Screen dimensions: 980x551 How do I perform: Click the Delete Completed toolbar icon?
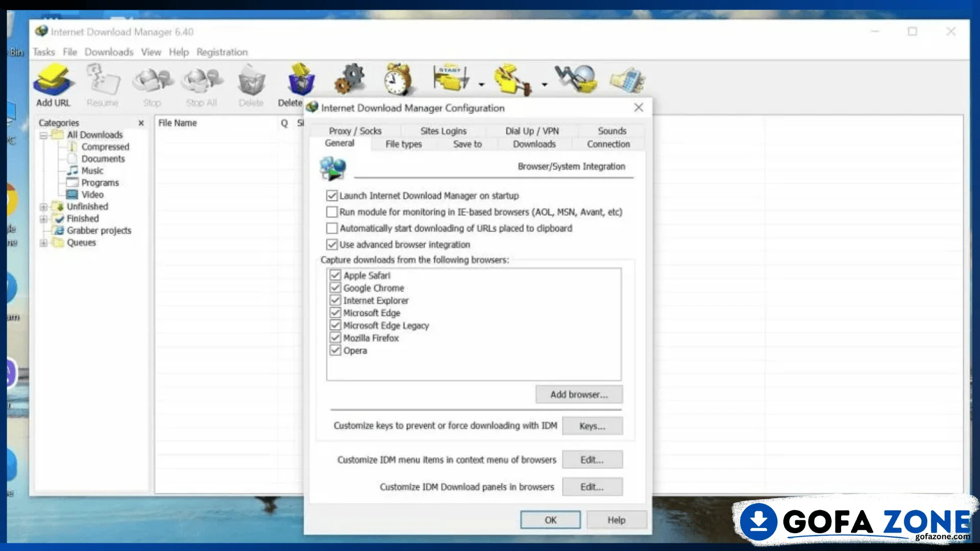coord(301,80)
